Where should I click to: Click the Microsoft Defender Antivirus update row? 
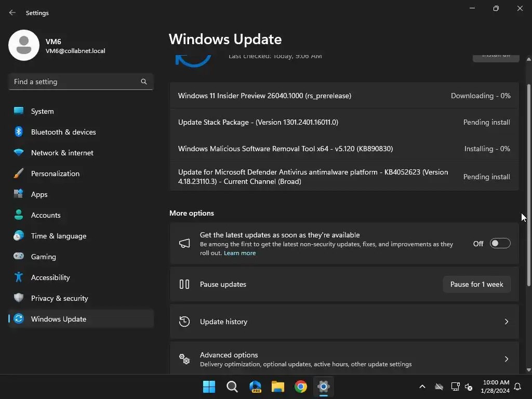[x=344, y=177]
